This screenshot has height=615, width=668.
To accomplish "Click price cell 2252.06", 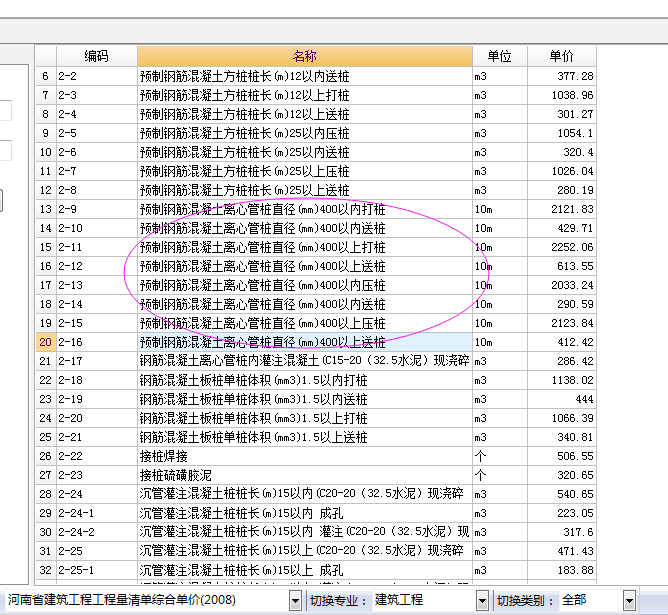I will pos(561,247).
